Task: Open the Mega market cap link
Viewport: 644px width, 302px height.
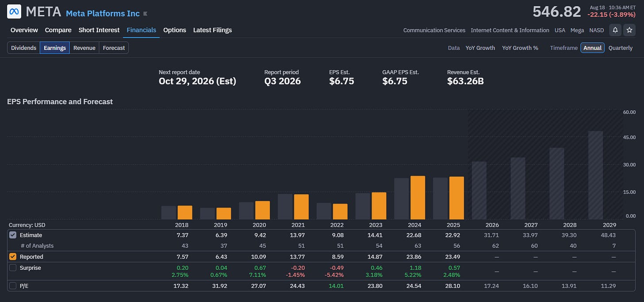Action: pos(577,30)
